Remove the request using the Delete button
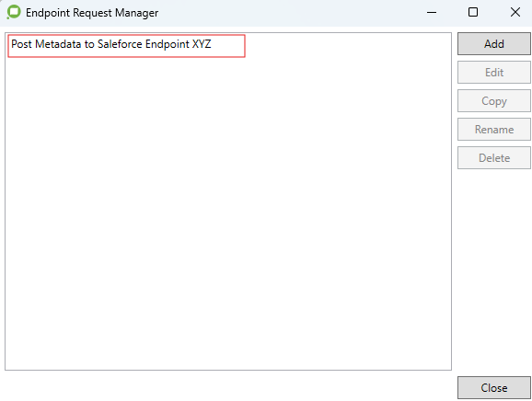 [494, 157]
